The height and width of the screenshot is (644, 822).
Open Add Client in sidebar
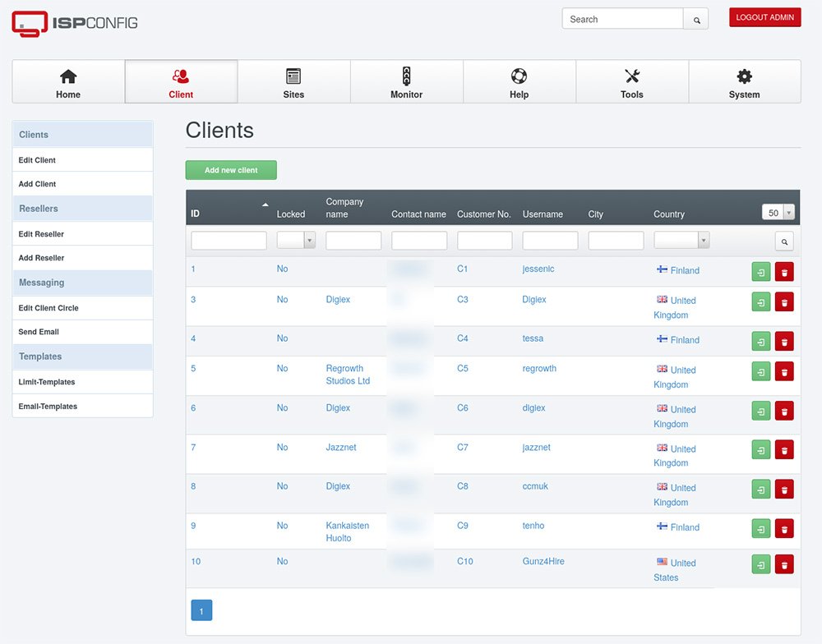point(83,184)
